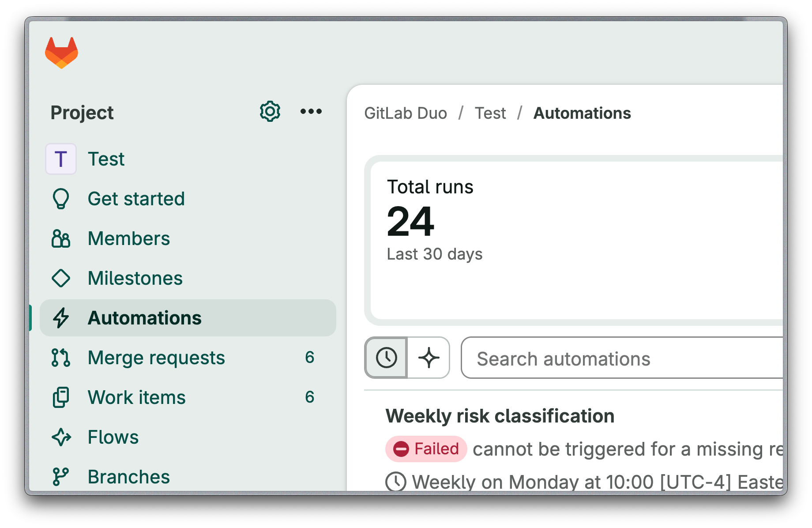Click the Total runs value 24
Viewport: 812px width, 528px height.
410,222
